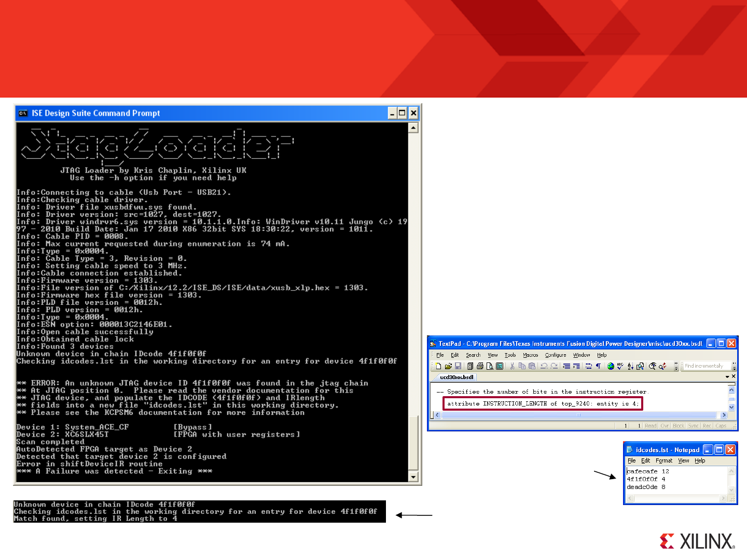Click TextPad horizontal scrollbar right arrow
The image size is (747, 560).
coord(724,415)
